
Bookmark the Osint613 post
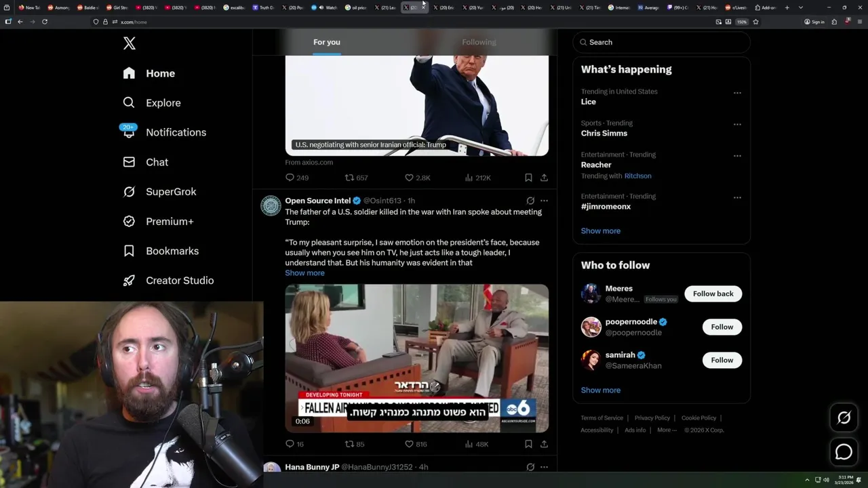pos(528,444)
